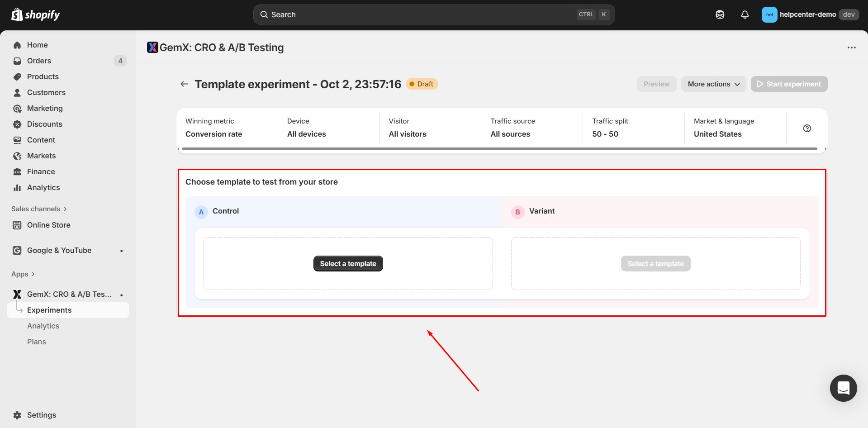Open the three-dot app options menu

click(851, 48)
